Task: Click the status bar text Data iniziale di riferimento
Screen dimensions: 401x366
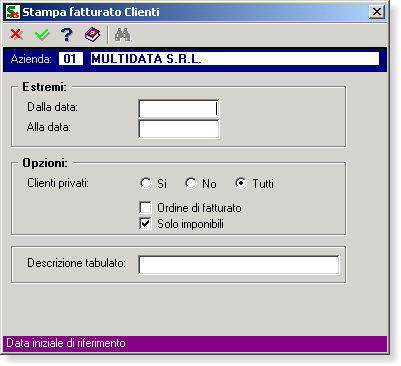Action: pyautogui.click(x=66, y=343)
